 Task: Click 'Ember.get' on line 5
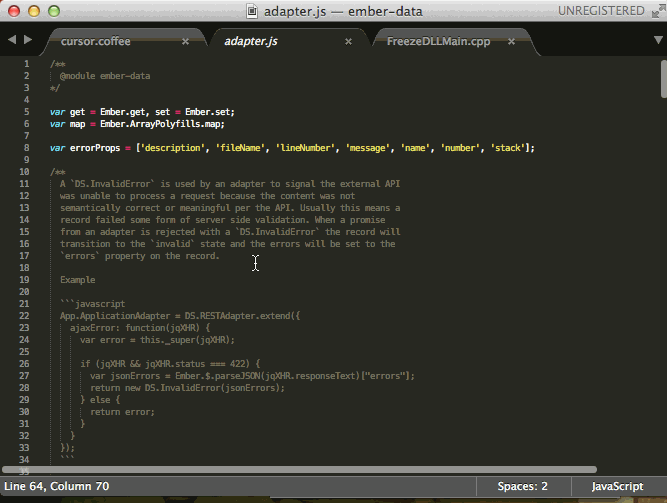pos(123,112)
